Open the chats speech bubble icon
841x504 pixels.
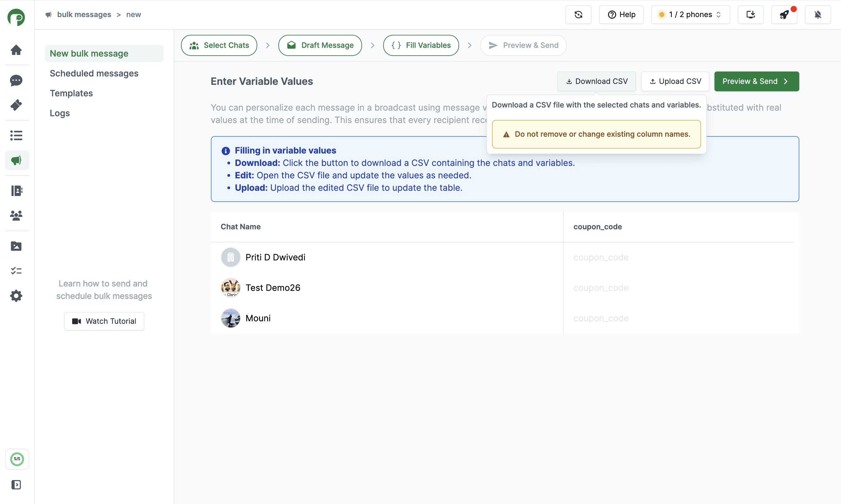pos(16,80)
